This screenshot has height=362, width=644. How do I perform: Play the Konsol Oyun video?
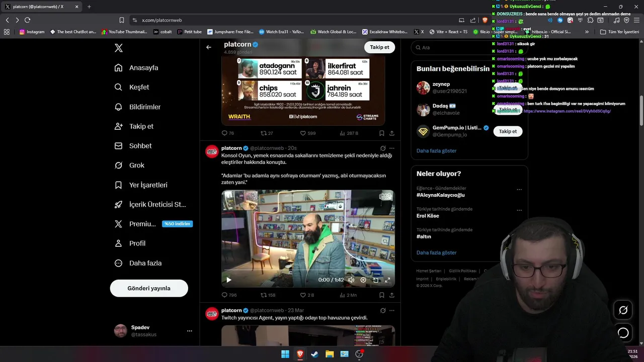[x=229, y=280]
